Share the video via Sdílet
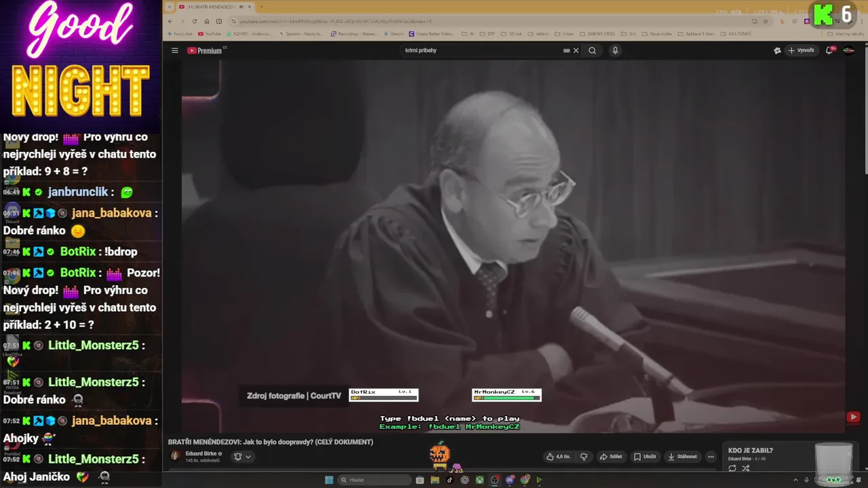 [611, 457]
